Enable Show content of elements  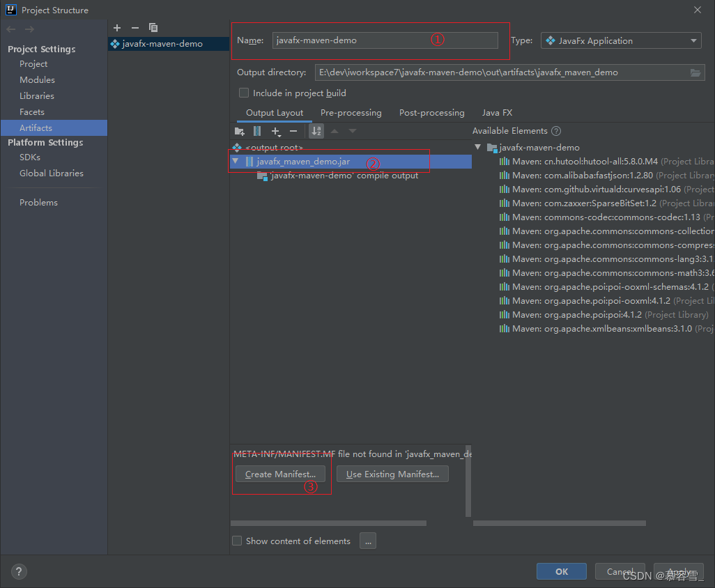pos(237,541)
